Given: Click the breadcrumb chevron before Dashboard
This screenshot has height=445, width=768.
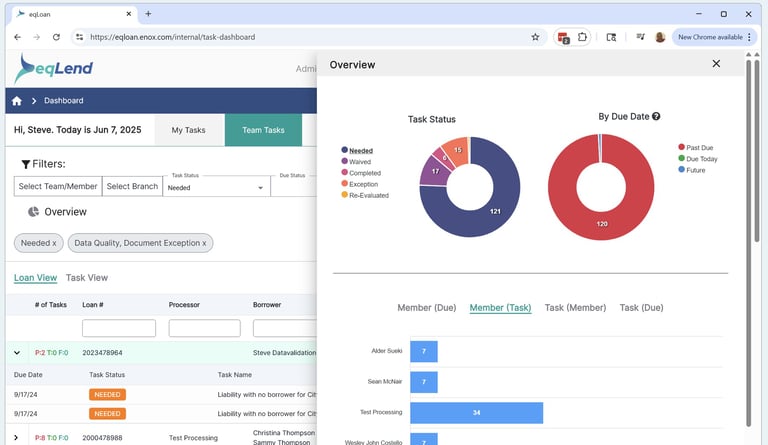Looking at the screenshot, I should tap(34, 101).
